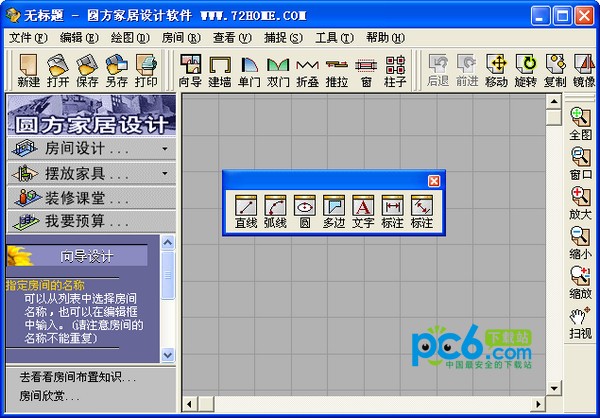Activate the 镜像 mirror tool
600x418 pixels.
pyautogui.click(x=584, y=70)
